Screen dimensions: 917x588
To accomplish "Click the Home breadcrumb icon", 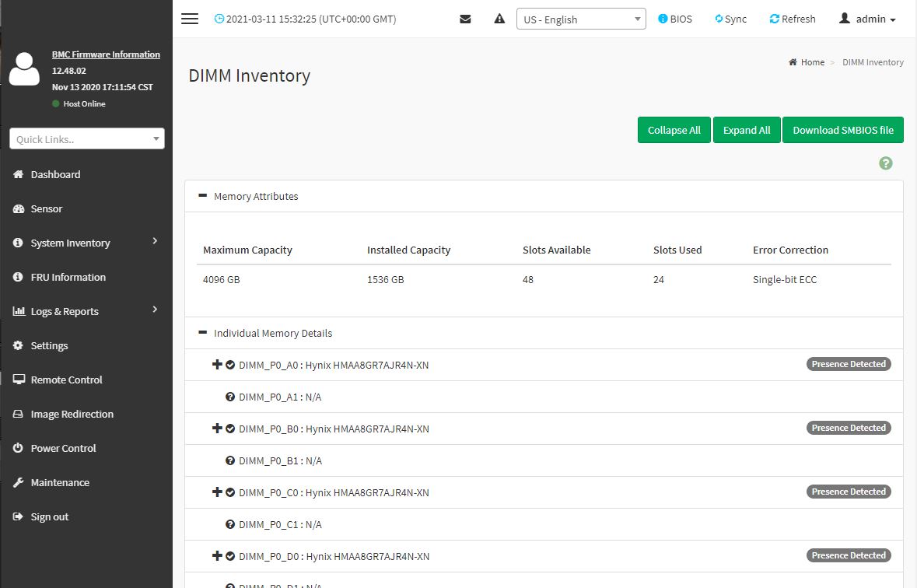I will pos(793,62).
